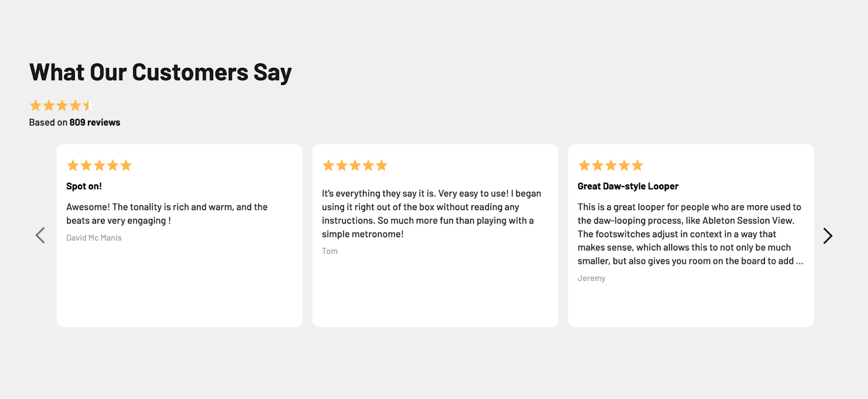Click star rating on "Spot on!" review

pos(99,165)
